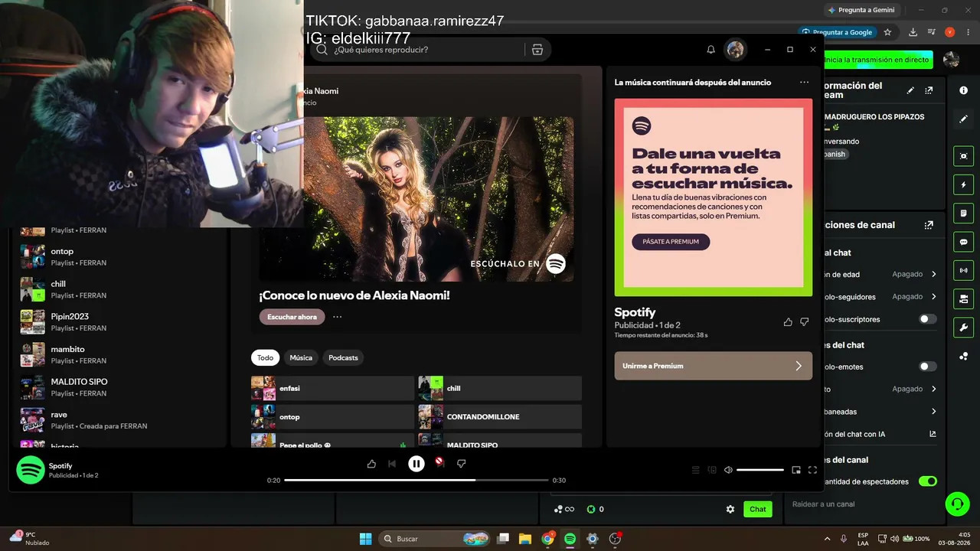
Task: Edit stream info with the pencil icon
Action: [910, 90]
